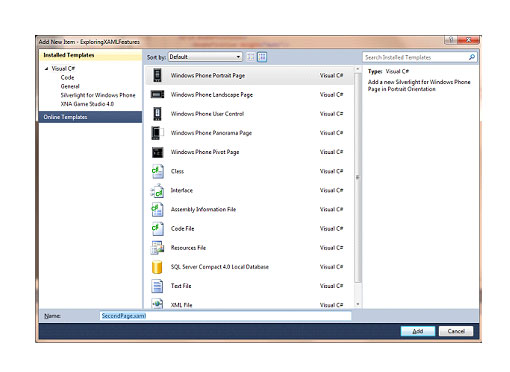
Task: Select the Windows Phone Portrait Page icon
Action: tap(157, 75)
